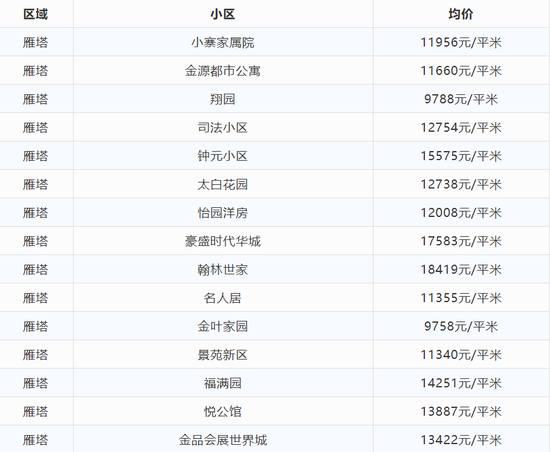Screen dimensions: 550x452
Task: Click 雁塔 in the 金品会展世界城 row
Action: [x=35, y=440]
